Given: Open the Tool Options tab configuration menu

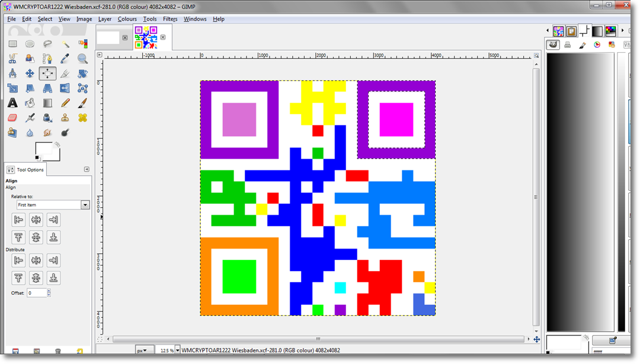Looking at the screenshot, I should [x=87, y=169].
